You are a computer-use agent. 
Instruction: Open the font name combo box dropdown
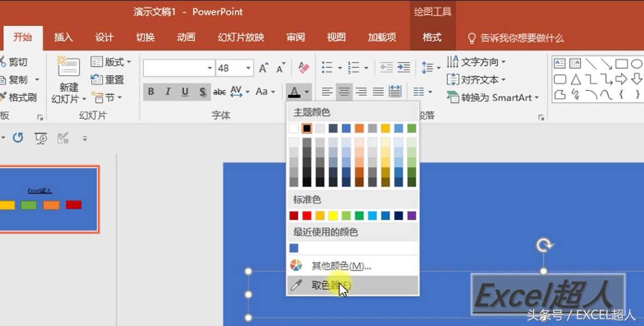209,68
